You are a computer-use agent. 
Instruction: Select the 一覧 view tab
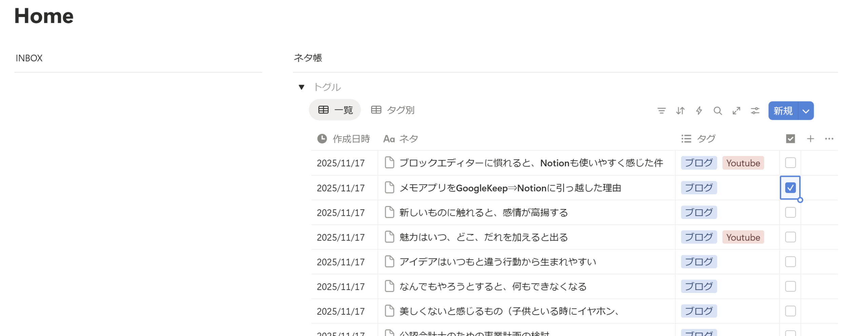click(x=335, y=110)
